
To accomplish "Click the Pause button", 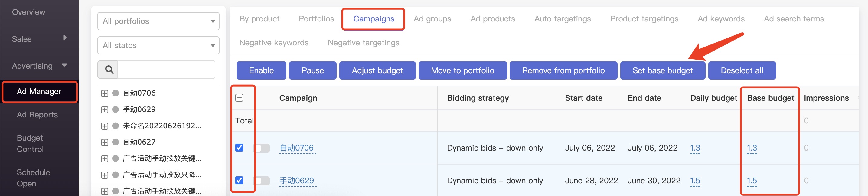I will tap(313, 70).
